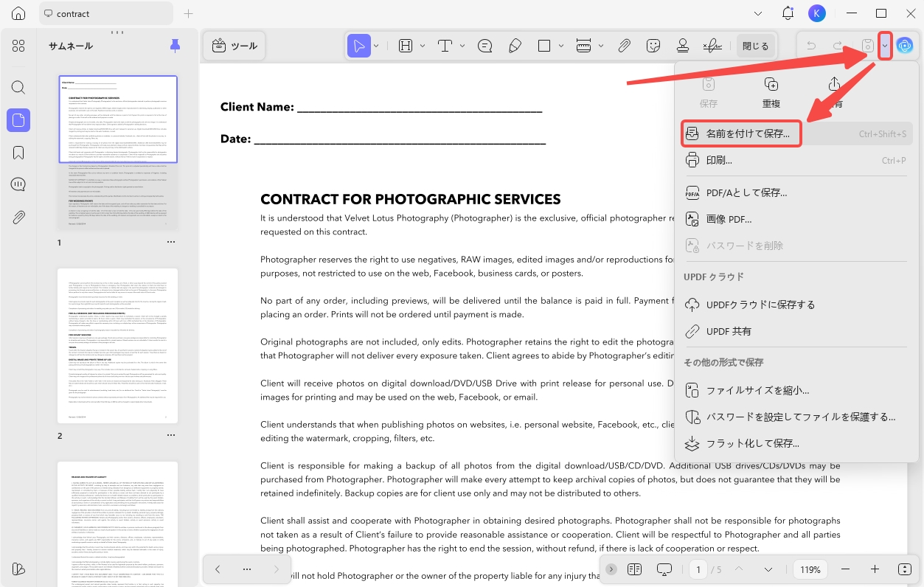Select UPDF 共有 menu entry
Image resolution: width=924 pixels, height=587 pixels.
coord(796,331)
